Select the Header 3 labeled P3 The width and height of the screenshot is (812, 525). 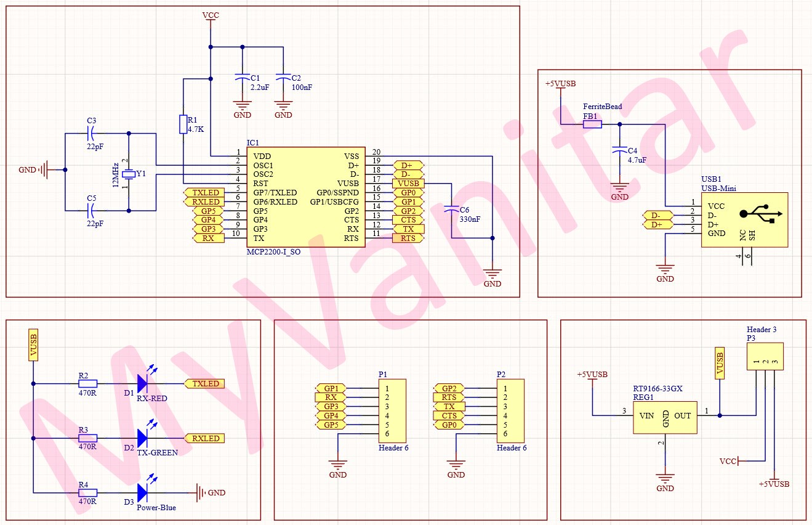pyautogui.click(x=766, y=357)
